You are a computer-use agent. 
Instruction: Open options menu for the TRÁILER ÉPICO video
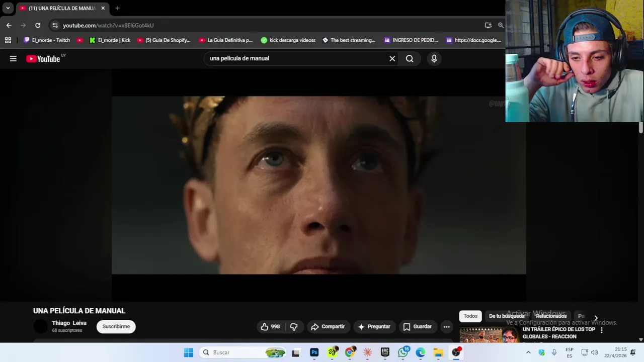coord(601,331)
